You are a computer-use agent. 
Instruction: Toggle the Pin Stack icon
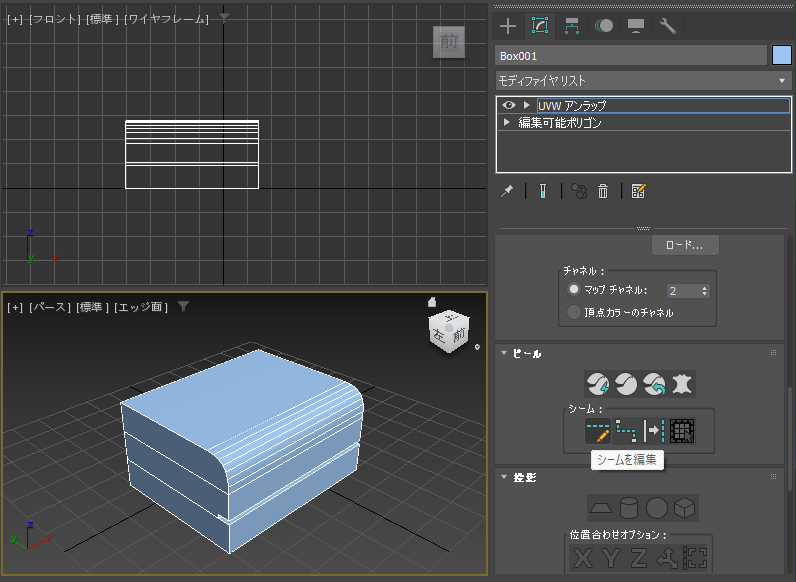click(x=507, y=191)
